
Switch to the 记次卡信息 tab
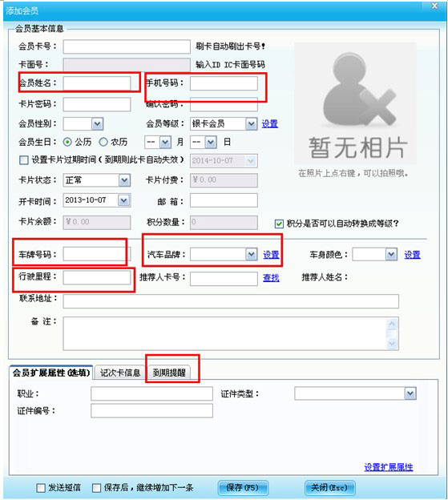point(120,373)
